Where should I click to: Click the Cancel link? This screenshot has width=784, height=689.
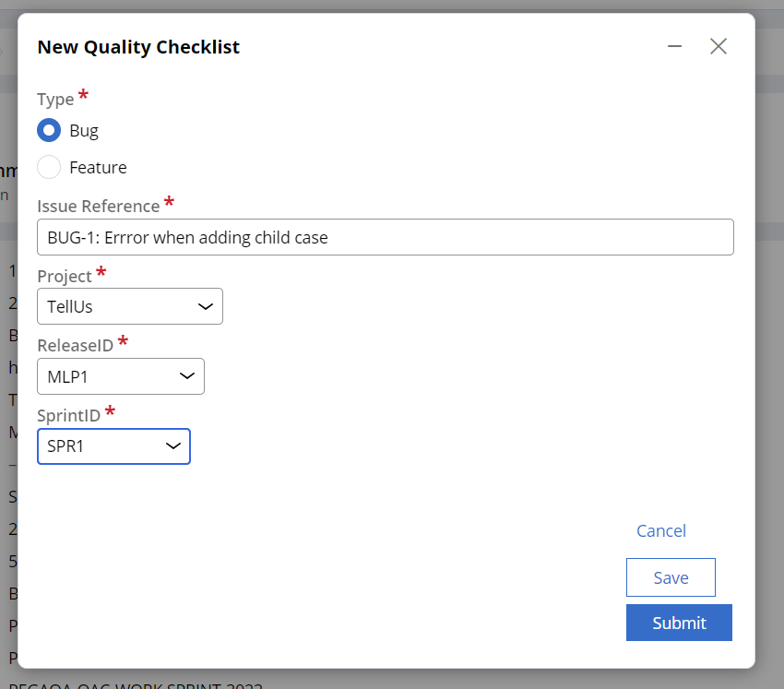(661, 530)
